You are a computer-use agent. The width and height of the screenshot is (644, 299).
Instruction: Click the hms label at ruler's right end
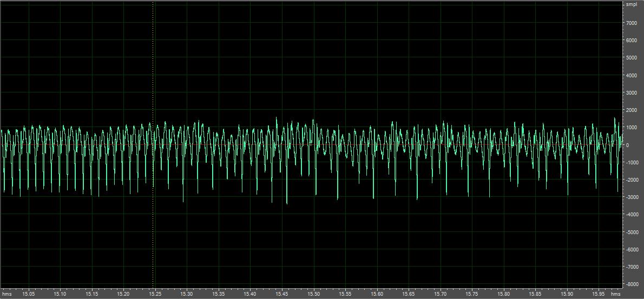point(615,294)
